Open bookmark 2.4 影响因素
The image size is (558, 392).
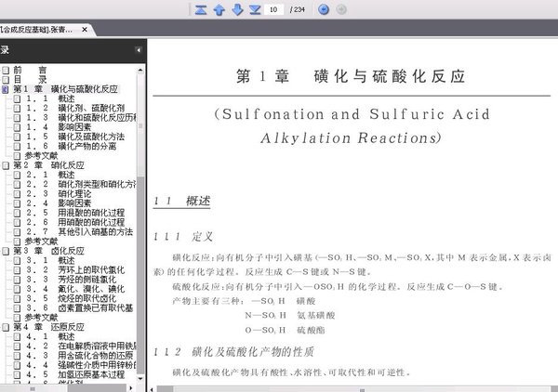(x=59, y=203)
